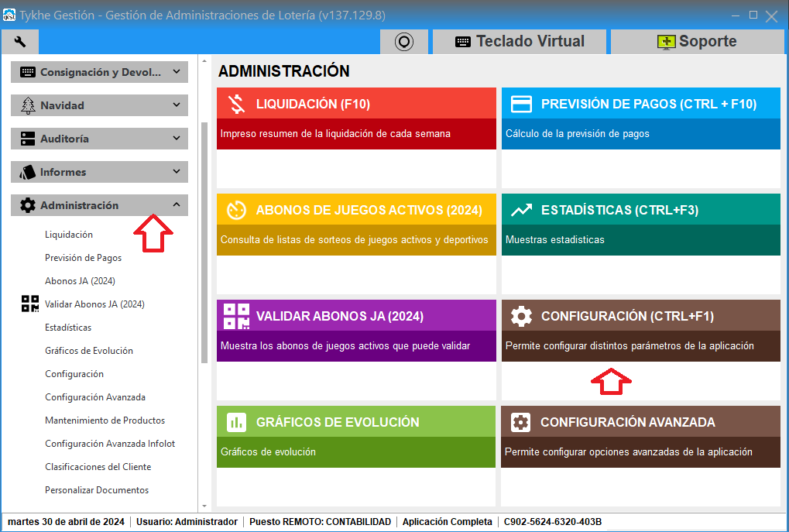Image resolution: width=789 pixels, height=532 pixels.
Task: Click the wrench tools icon
Action: (20, 41)
